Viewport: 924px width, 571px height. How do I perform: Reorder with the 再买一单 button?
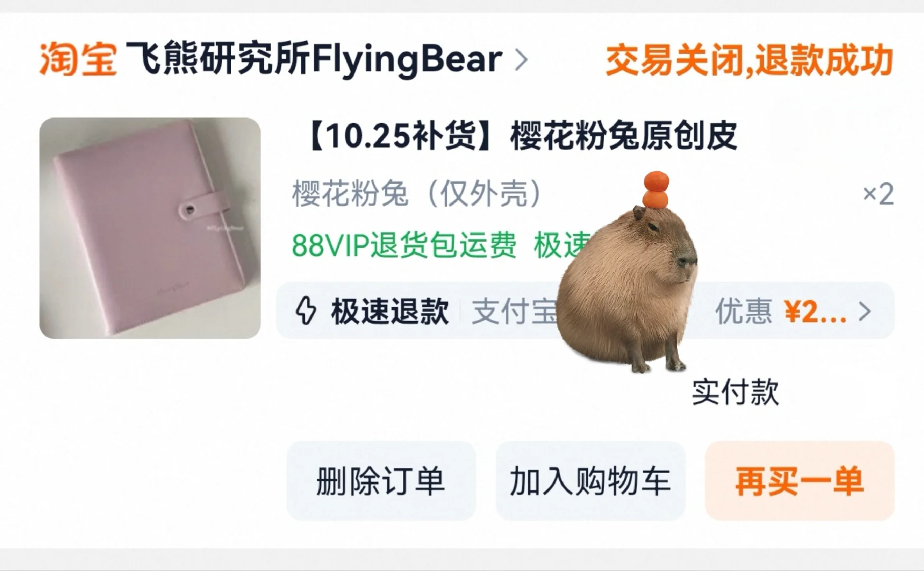point(800,481)
